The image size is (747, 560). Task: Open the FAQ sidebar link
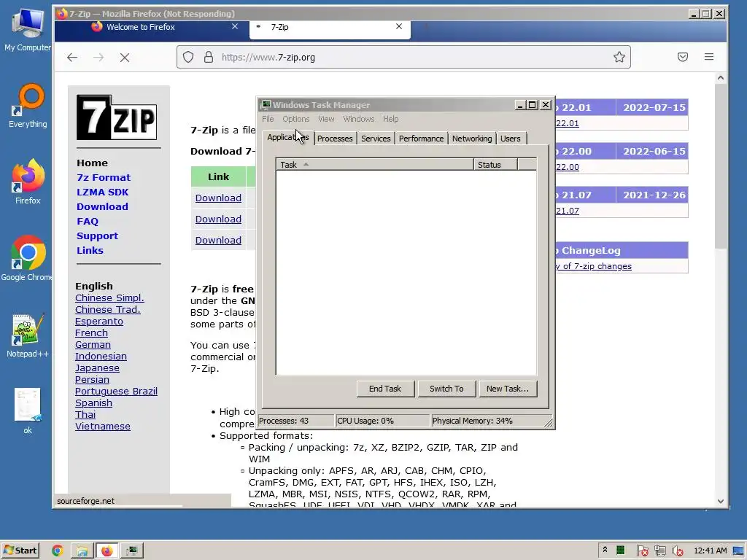click(x=88, y=222)
